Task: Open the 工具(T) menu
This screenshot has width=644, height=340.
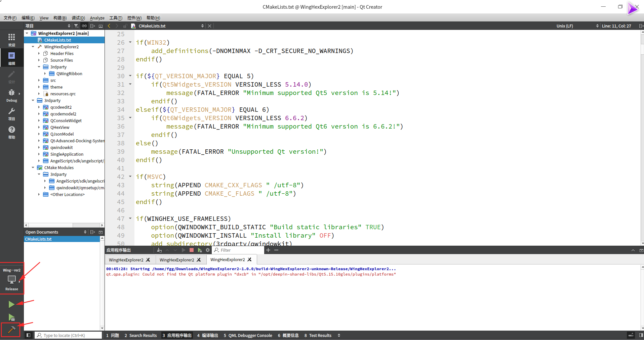Action: point(116,18)
